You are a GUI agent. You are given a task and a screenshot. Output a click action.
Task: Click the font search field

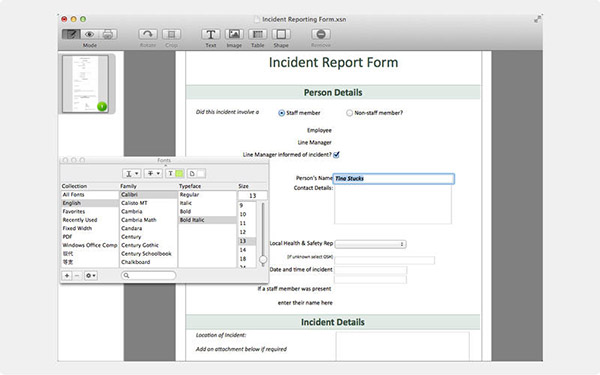pyautogui.click(x=148, y=276)
